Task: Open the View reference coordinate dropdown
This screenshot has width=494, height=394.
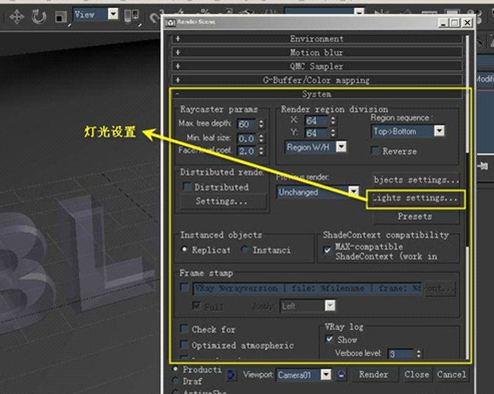Action: tap(113, 14)
